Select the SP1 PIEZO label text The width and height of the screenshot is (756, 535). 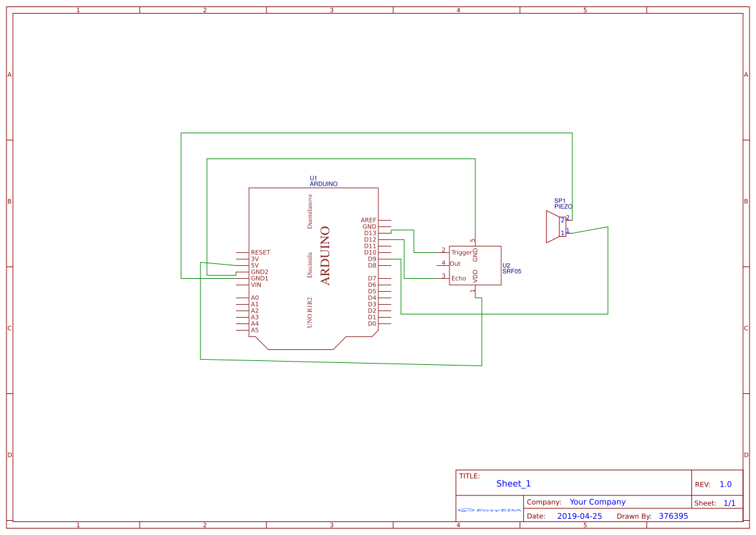562,202
